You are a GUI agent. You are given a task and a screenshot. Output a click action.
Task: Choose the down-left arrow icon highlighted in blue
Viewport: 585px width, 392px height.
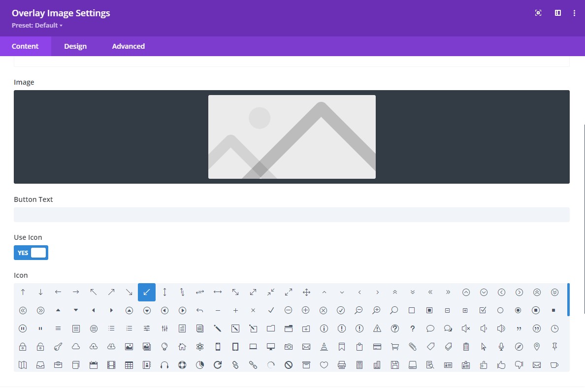147,292
